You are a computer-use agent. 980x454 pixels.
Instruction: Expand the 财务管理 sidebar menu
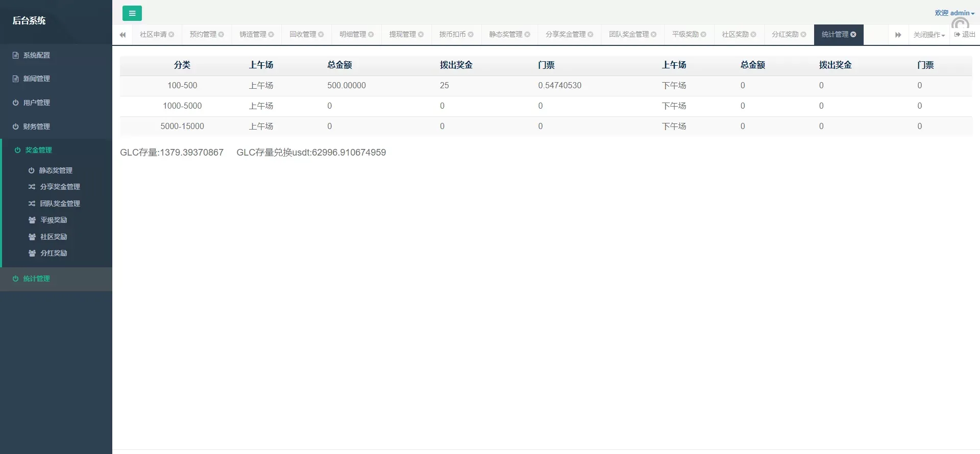tap(37, 127)
